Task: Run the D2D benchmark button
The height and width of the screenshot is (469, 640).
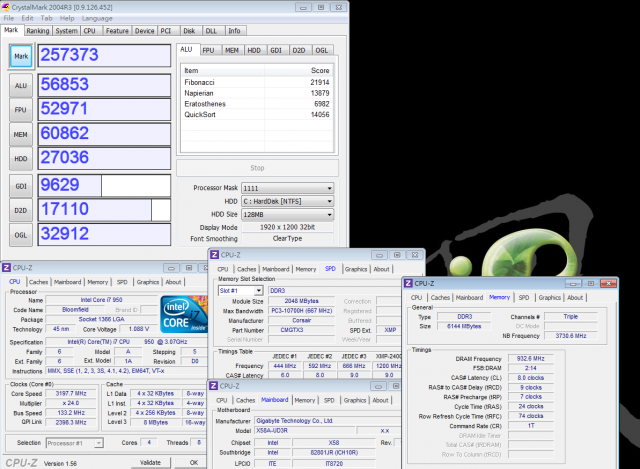Action: (x=21, y=211)
